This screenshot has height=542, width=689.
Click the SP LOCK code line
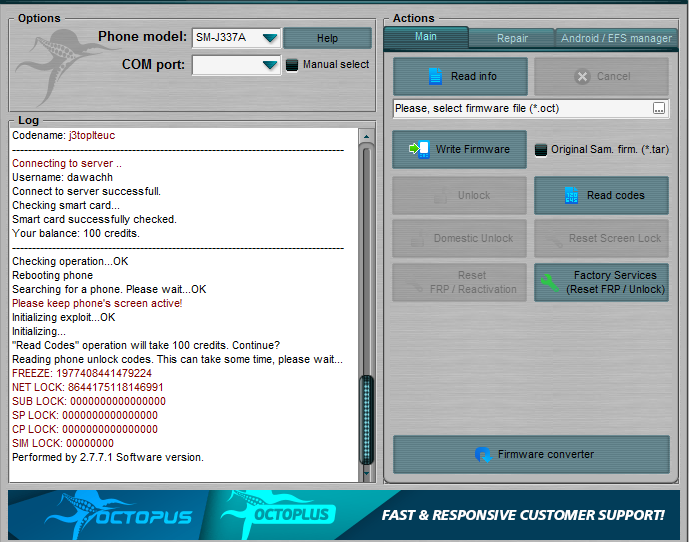coord(85,415)
